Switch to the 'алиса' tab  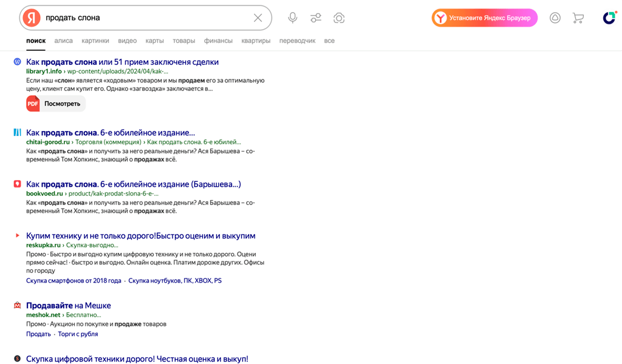coord(63,41)
